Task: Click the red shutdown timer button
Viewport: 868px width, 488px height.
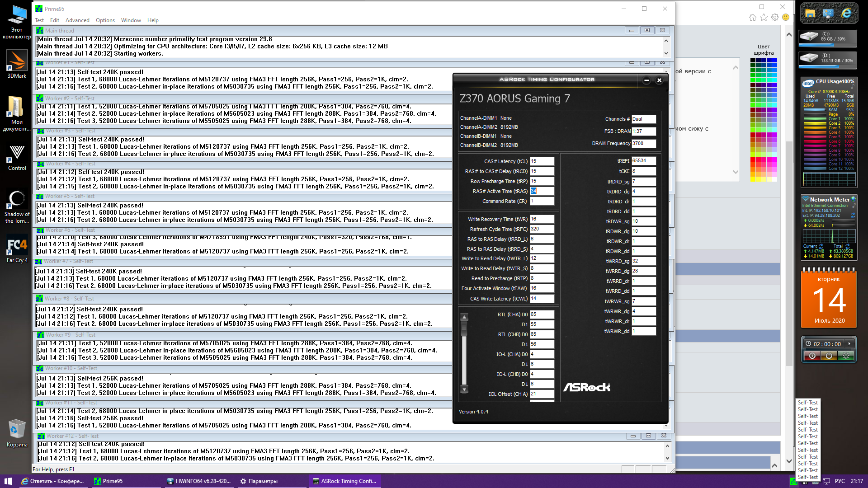Action: point(812,356)
